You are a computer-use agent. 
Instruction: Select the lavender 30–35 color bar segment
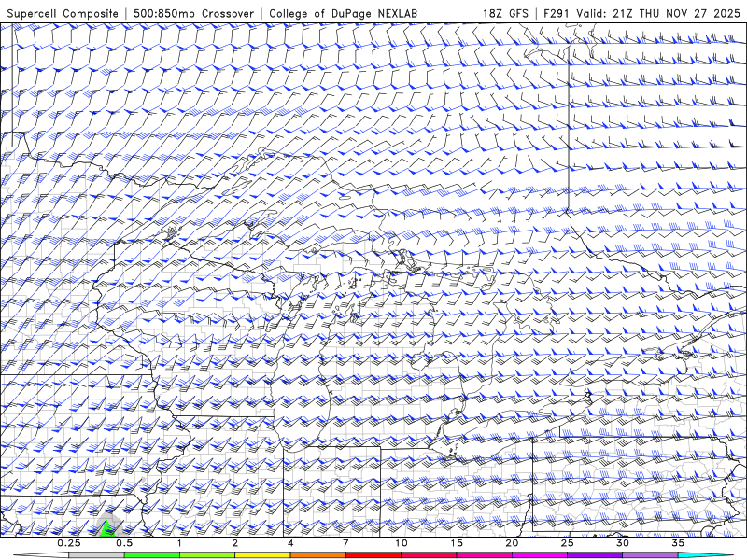650,555
